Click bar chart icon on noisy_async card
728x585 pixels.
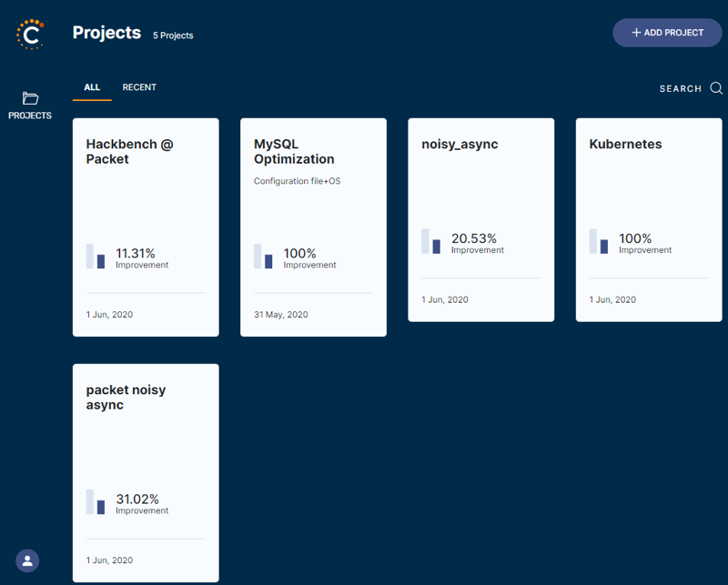430,241
